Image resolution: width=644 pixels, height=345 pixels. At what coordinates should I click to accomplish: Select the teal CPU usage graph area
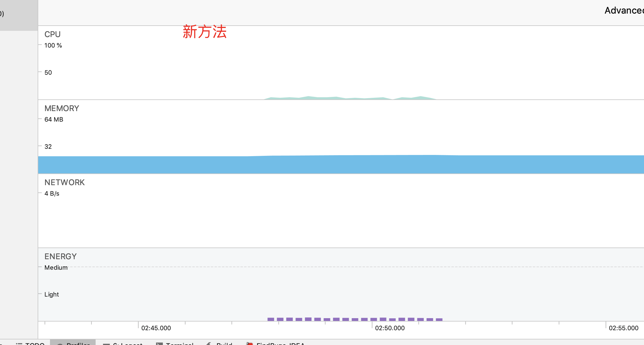pyautogui.click(x=350, y=98)
